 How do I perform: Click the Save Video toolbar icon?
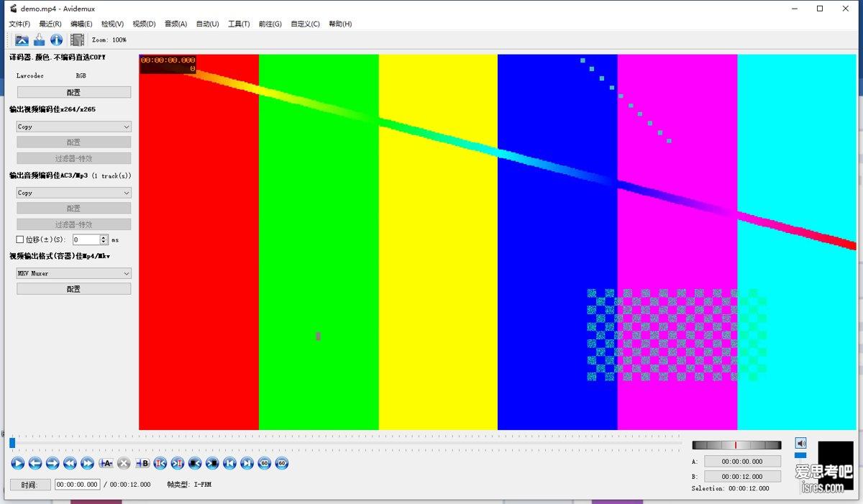pyautogui.click(x=40, y=40)
